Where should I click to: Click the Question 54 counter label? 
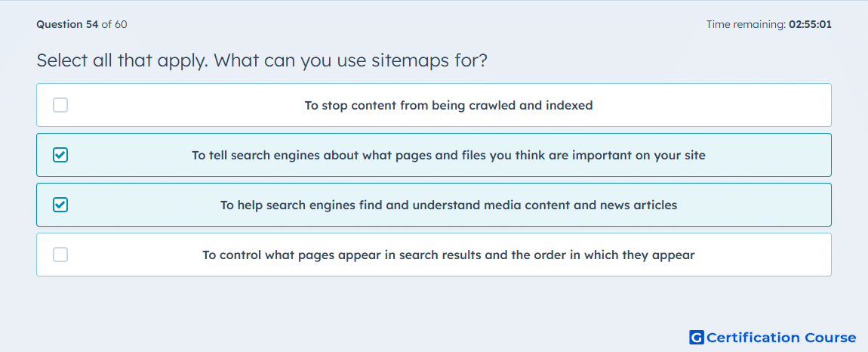tap(67, 24)
